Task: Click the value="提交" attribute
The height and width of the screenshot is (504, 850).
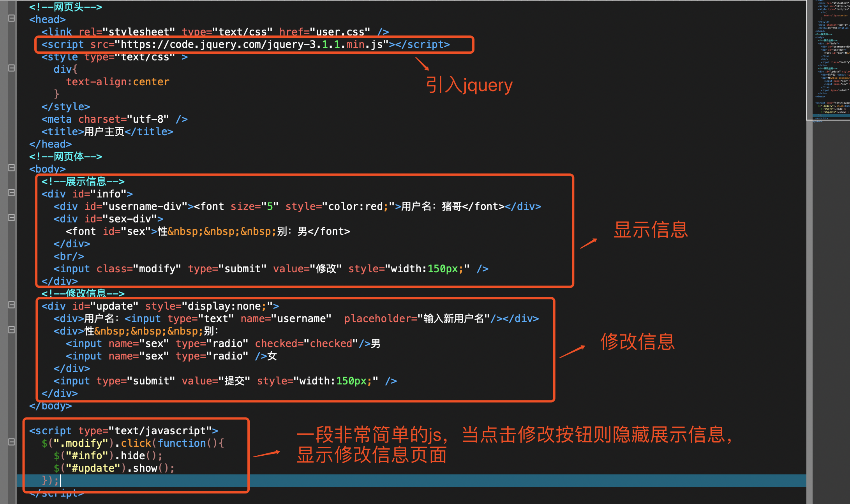Action: tap(215, 381)
